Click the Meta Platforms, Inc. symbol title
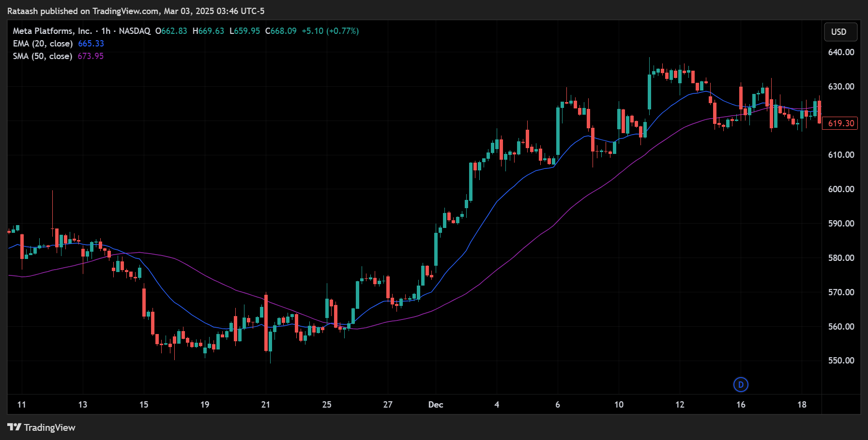Viewport: 868px width, 440px height. (x=52, y=31)
